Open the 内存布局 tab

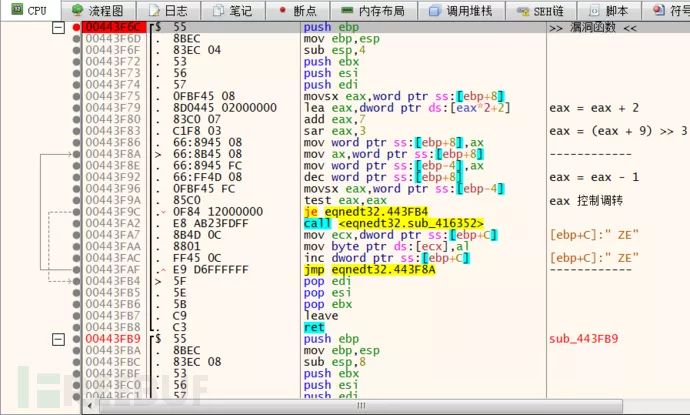pyautogui.click(x=373, y=11)
